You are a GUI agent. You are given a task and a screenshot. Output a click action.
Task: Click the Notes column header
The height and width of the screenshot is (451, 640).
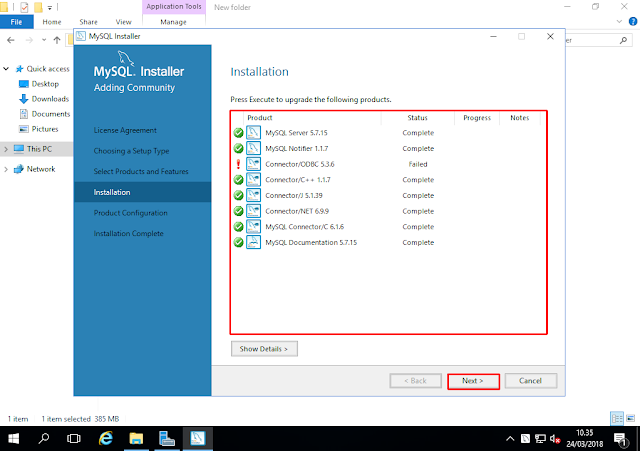click(520, 118)
